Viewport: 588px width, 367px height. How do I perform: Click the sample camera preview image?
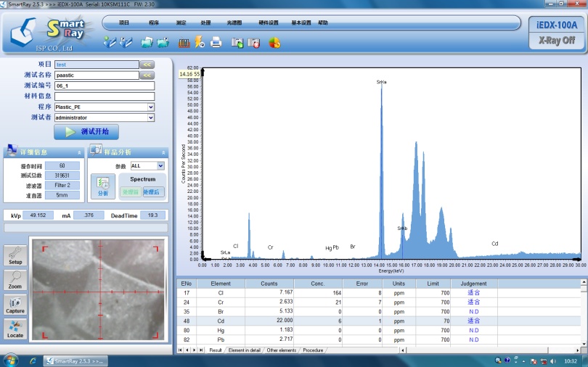[x=98, y=290]
